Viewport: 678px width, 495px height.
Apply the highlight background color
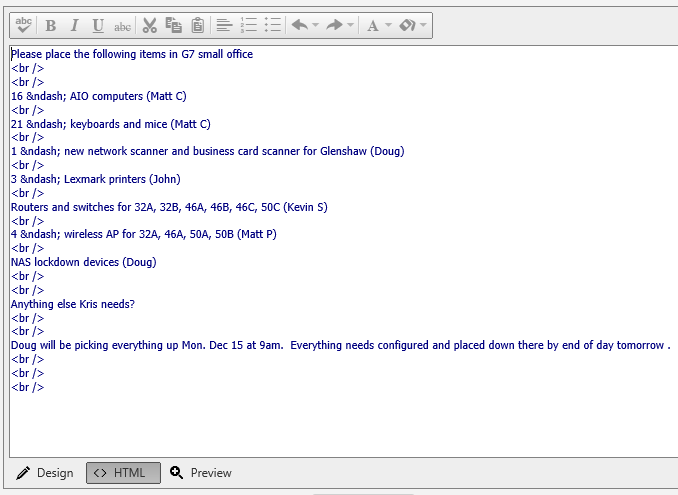click(407, 26)
